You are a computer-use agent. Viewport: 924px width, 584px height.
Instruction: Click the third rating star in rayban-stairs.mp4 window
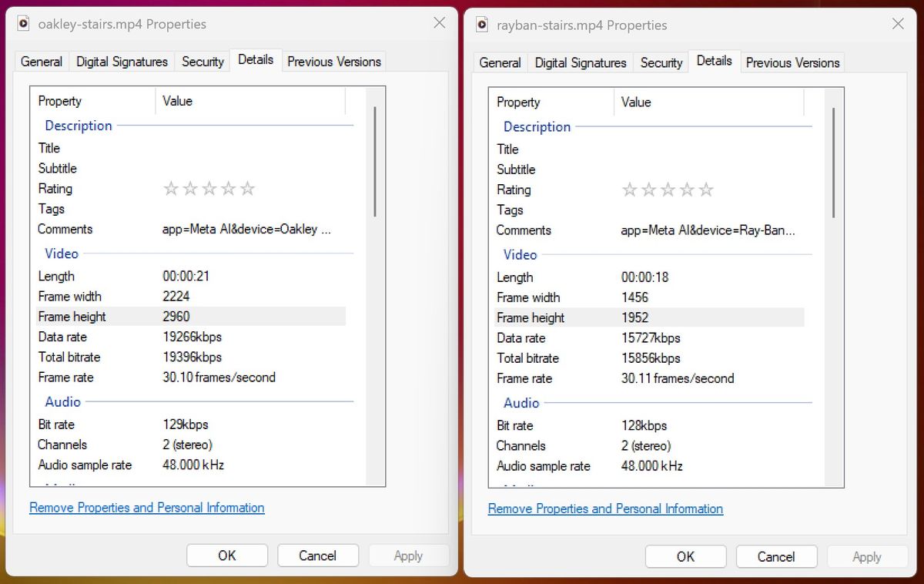coord(668,190)
